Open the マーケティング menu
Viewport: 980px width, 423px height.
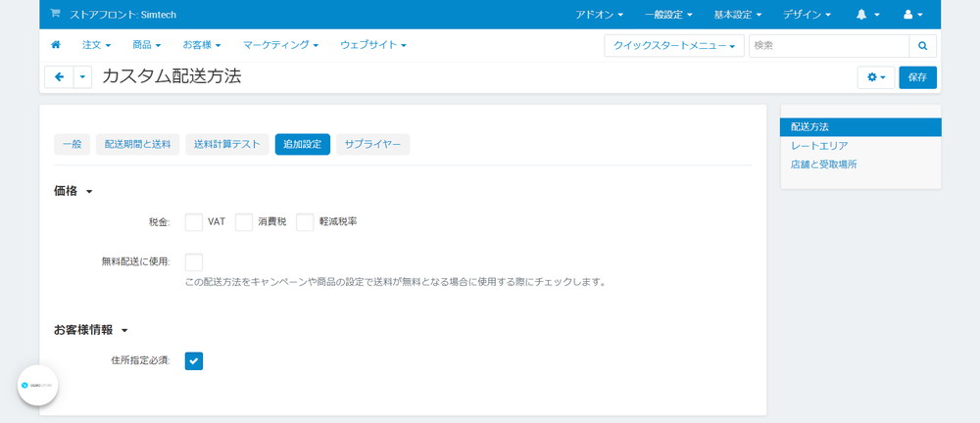[280, 45]
